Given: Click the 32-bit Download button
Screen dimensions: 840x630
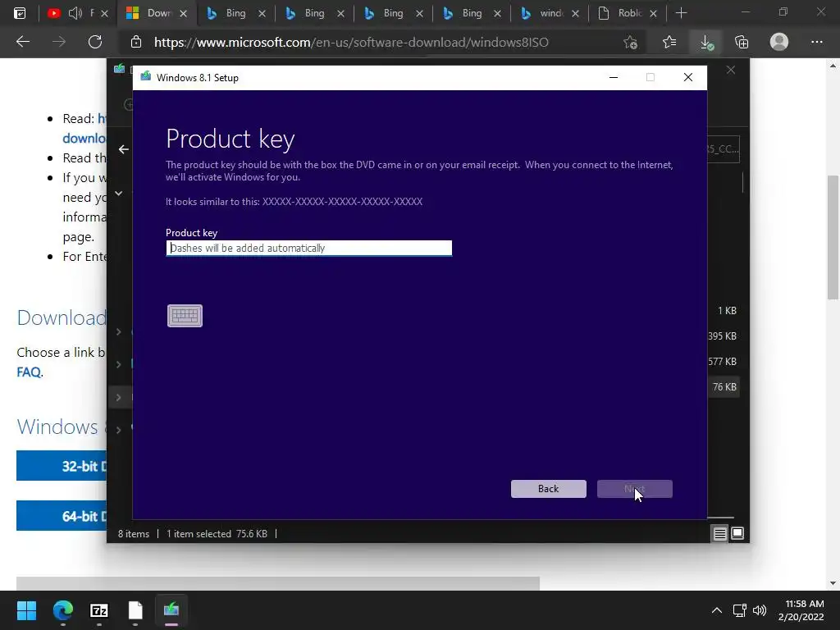Looking at the screenshot, I should (x=62, y=466).
